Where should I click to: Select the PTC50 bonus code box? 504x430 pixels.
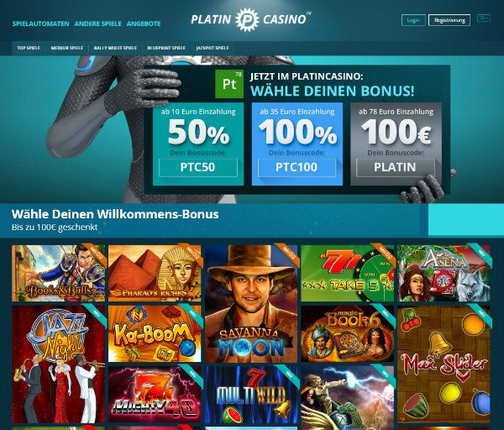tap(198, 167)
